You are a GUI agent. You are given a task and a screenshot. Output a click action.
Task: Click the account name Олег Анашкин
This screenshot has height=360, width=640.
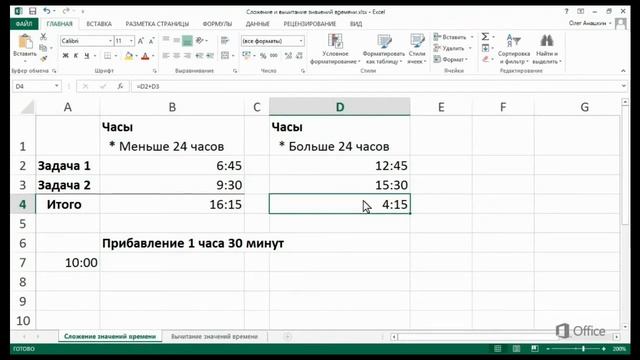588,23
